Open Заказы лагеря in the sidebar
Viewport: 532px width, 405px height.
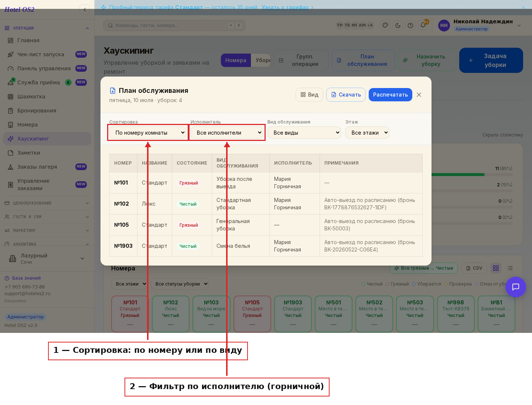coord(47,167)
